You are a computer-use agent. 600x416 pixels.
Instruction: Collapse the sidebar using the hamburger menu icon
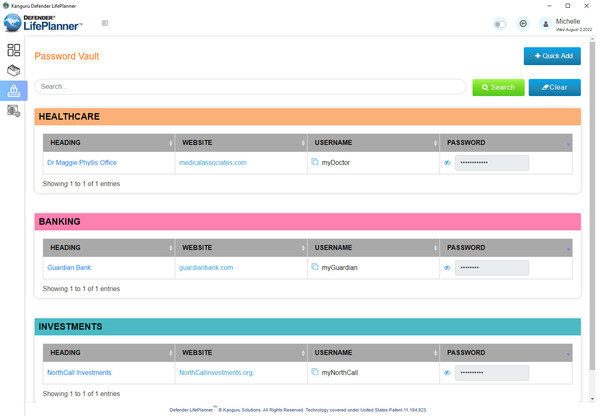pyautogui.click(x=105, y=23)
